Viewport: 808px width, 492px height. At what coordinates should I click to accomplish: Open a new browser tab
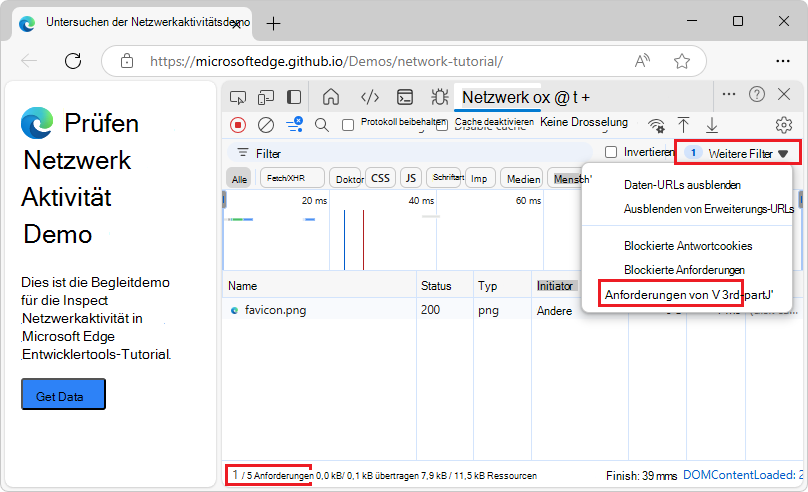tap(273, 23)
